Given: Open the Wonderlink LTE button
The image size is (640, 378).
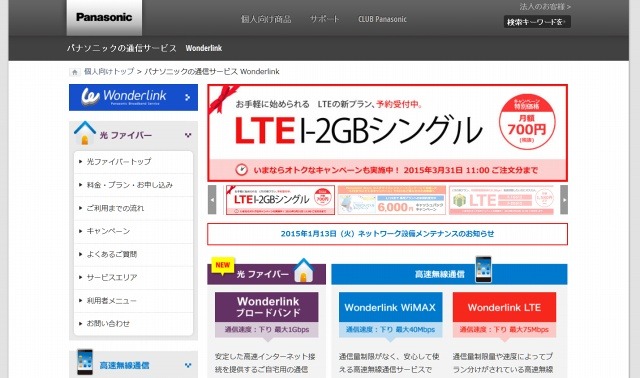Looking at the screenshot, I should click(x=504, y=307).
